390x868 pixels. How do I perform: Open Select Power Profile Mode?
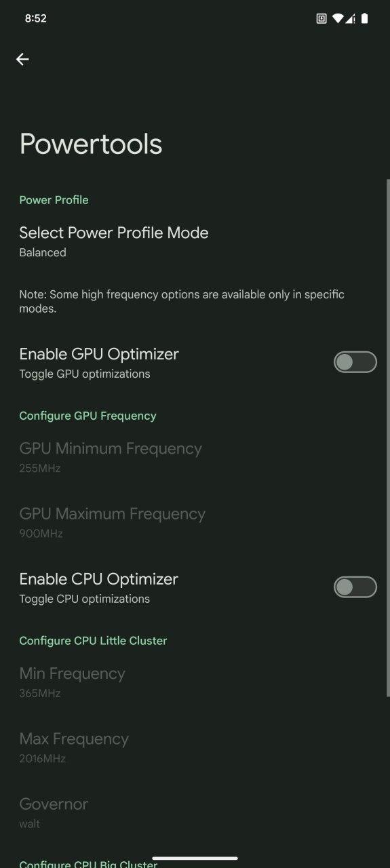click(x=195, y=241)
